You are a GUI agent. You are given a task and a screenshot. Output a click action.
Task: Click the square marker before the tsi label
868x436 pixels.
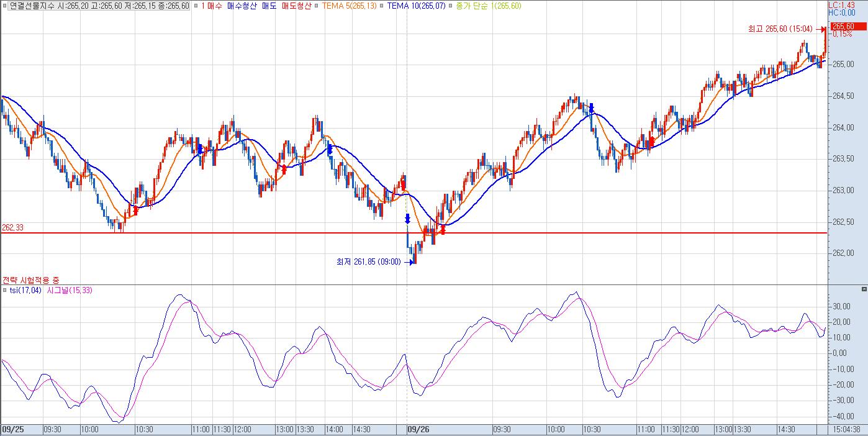[5, 290]
